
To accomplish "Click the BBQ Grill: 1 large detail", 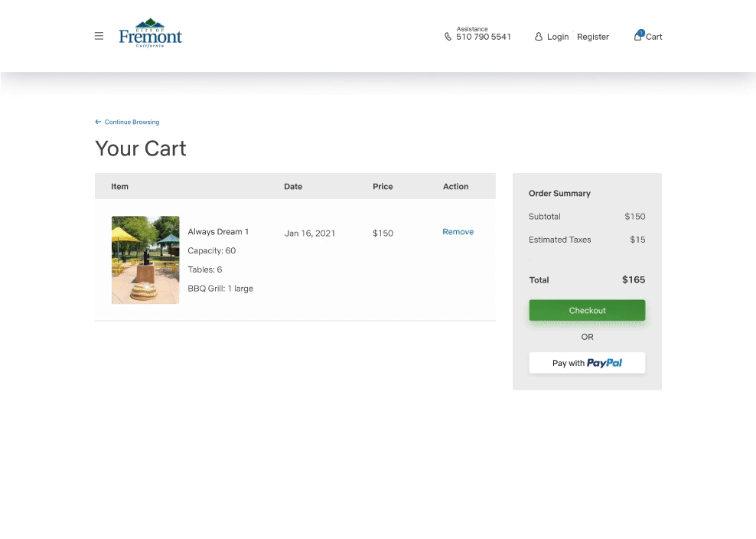I will pos(220,289).
